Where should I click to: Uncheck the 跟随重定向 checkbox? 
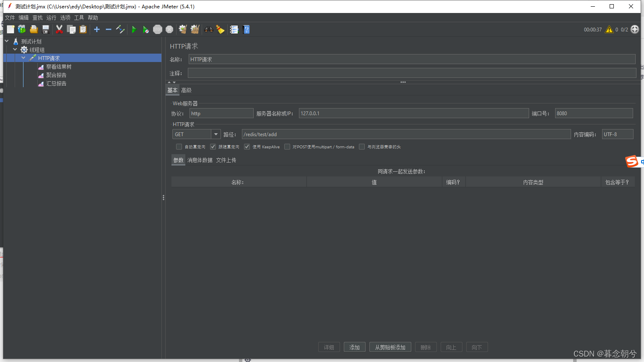tap(213, 147)
